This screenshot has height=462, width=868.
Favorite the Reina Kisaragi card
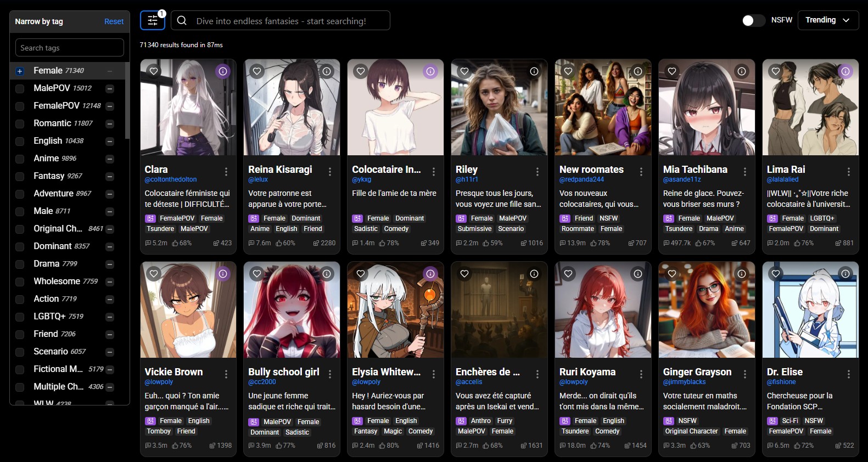[x=257, y=71]
